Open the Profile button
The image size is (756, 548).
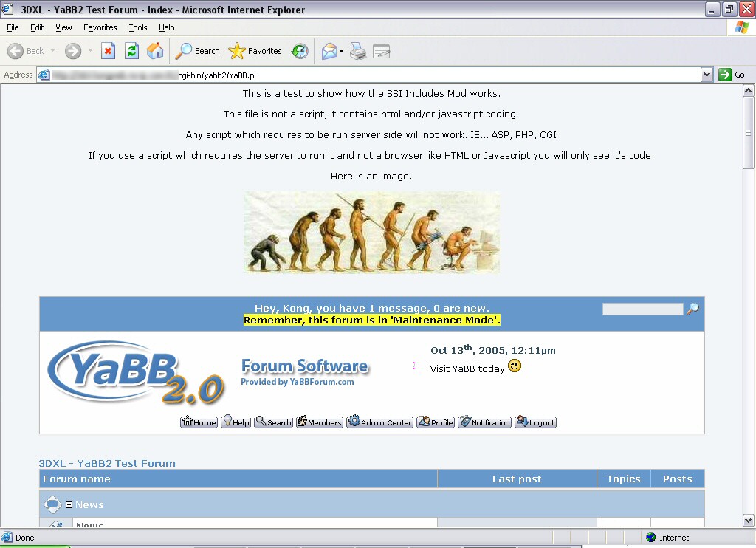pyautogui.click(x=436, y=422)
